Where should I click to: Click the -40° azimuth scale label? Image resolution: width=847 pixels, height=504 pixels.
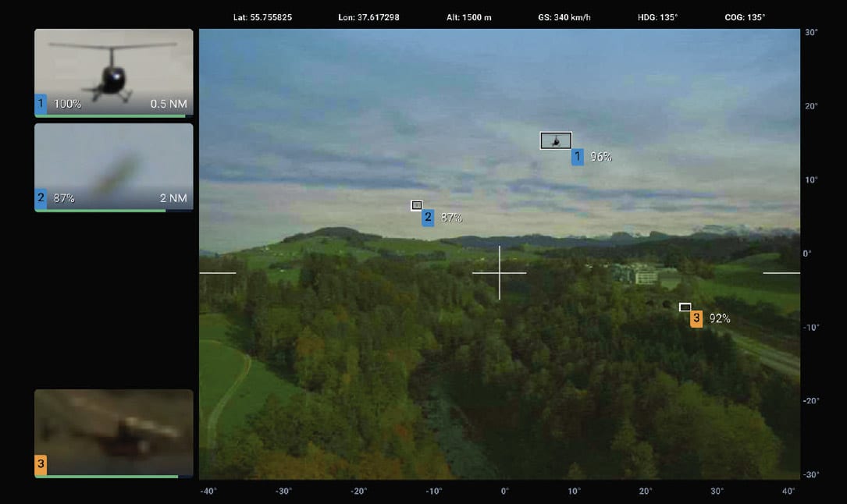(x=208, y=491)
